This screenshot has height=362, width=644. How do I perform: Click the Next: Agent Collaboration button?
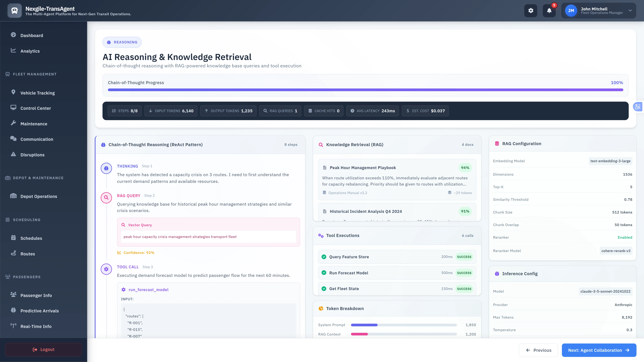pos(599,350)
